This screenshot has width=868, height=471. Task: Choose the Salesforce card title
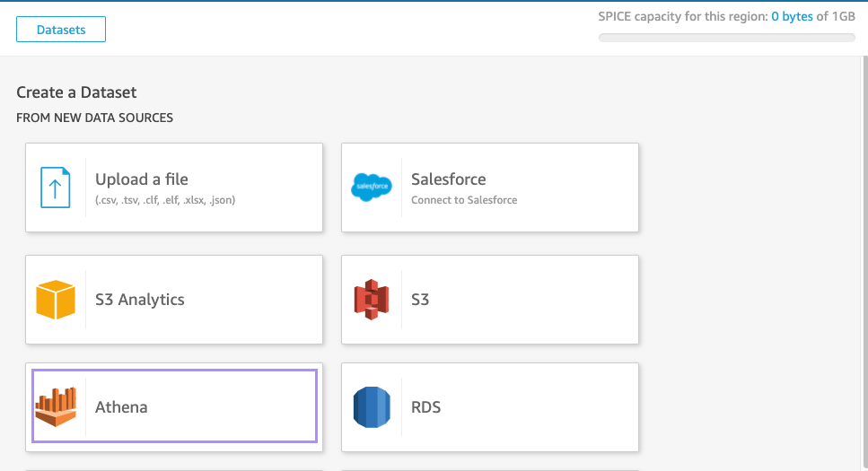pyautogui.click(x=449, y=179)
